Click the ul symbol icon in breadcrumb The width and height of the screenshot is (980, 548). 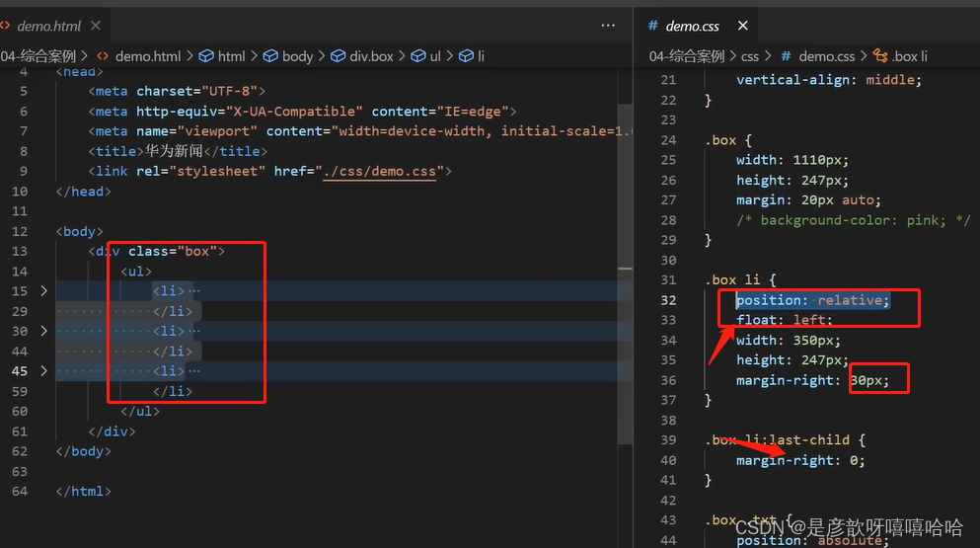417,56
